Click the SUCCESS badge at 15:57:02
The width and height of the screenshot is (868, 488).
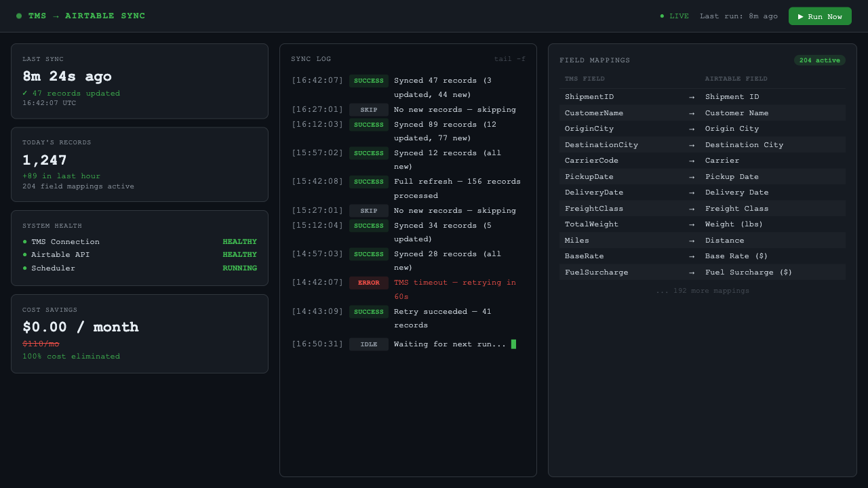(x=369, y=153)
